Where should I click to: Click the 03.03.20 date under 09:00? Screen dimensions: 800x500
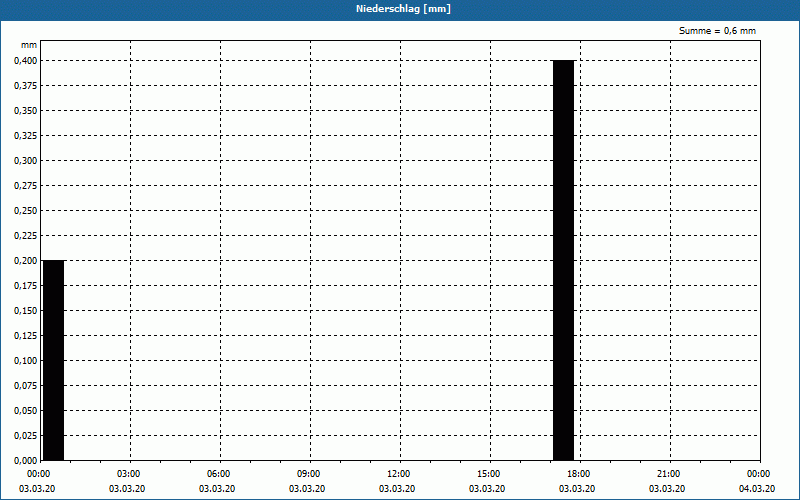(x=307, y=489)
